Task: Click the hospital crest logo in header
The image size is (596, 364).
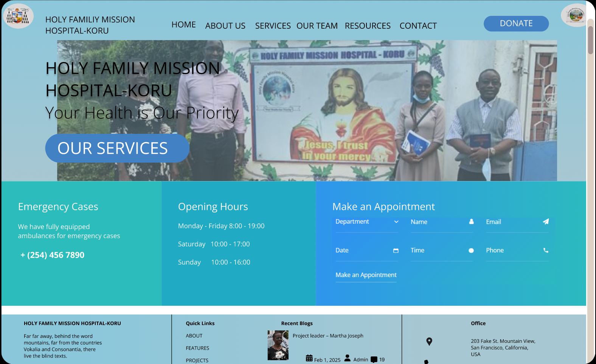Action: [18, 16]
